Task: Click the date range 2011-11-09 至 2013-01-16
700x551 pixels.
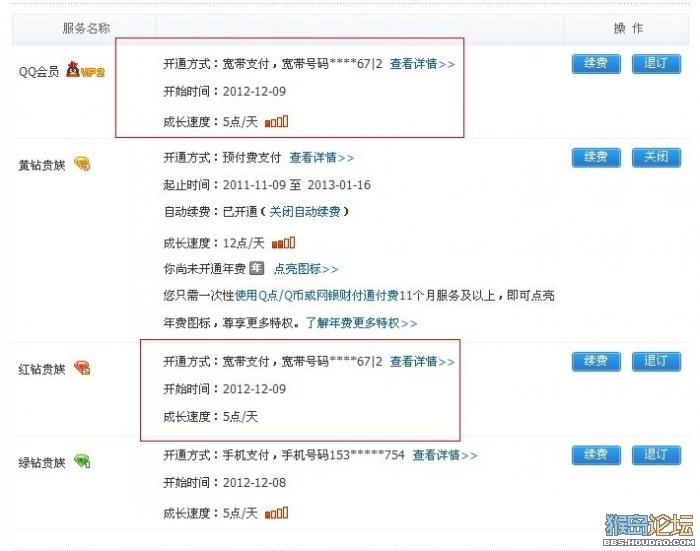Action: [x=297, y=184]
